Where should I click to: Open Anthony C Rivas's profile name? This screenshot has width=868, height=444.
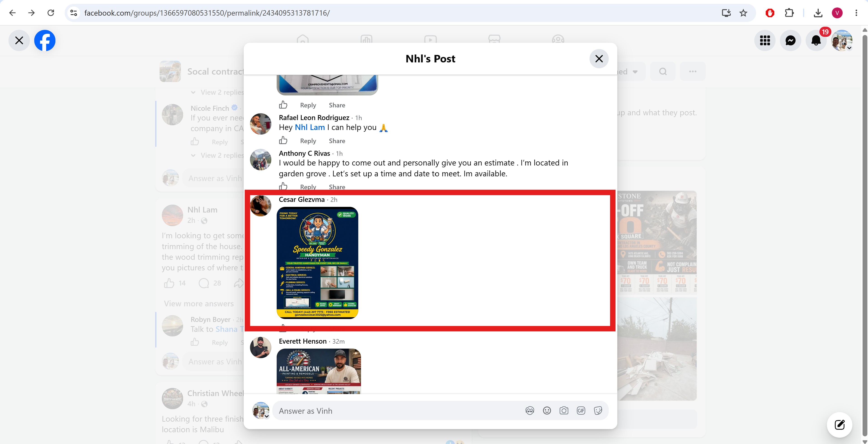pyautogui.click(x=304, y=153)
